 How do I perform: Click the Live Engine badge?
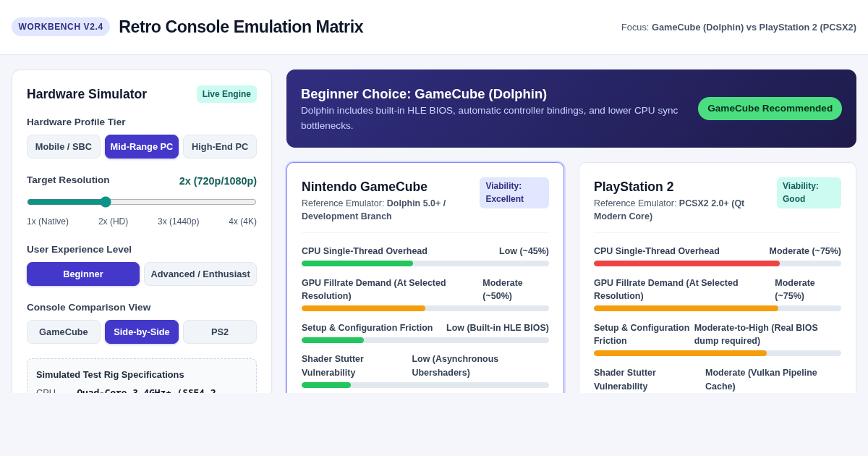tap(226, 94)
